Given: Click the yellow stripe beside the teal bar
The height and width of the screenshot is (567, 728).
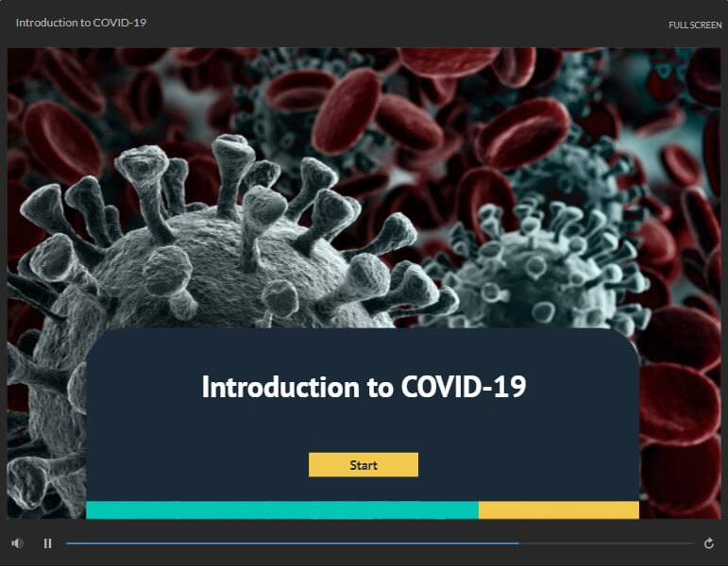Looking at the screenshot, I should point(559,510).
